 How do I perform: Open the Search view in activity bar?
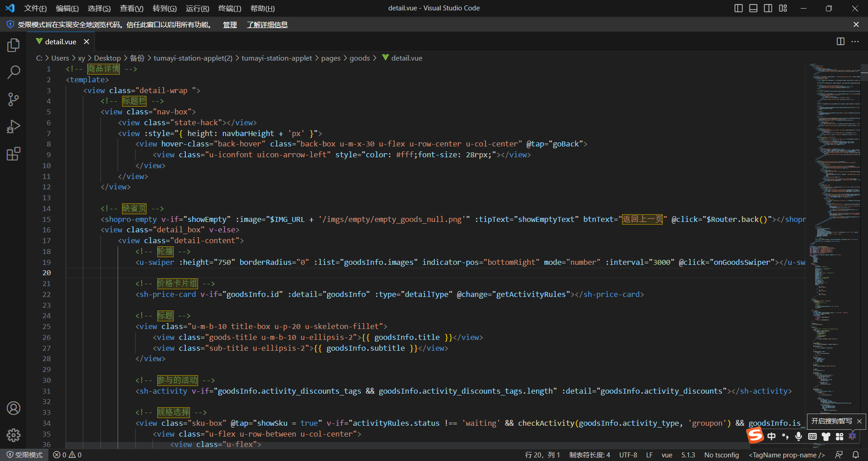pyautogui.click(x=14, y=72)
